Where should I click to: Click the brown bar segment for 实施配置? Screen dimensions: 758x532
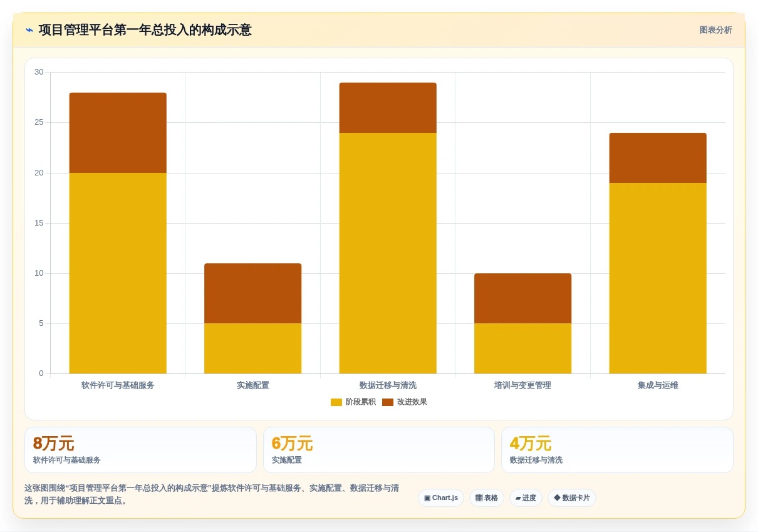pyautogui.click(x=253, y=293)
